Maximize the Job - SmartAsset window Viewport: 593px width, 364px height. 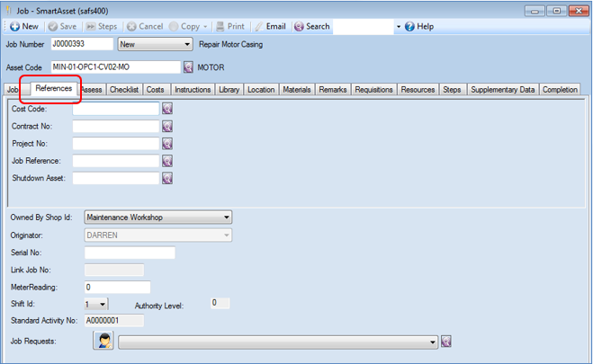click(x=556, y=11)
